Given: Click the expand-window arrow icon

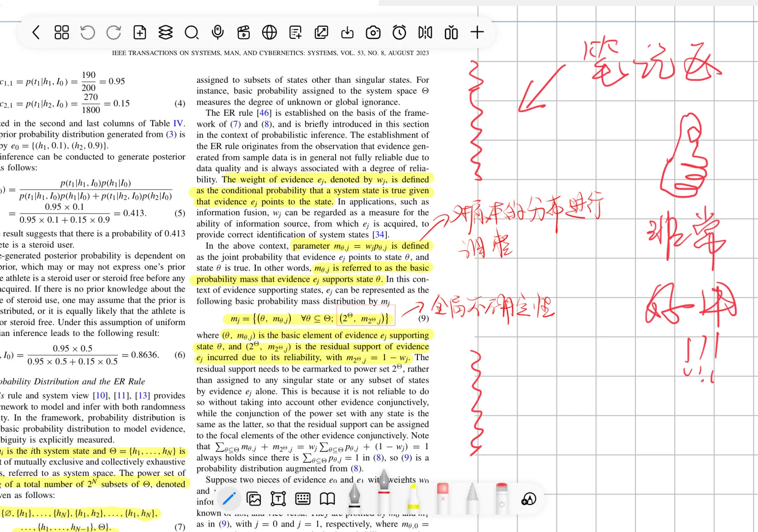Looking at the screenshot, I should coord(321,33).
